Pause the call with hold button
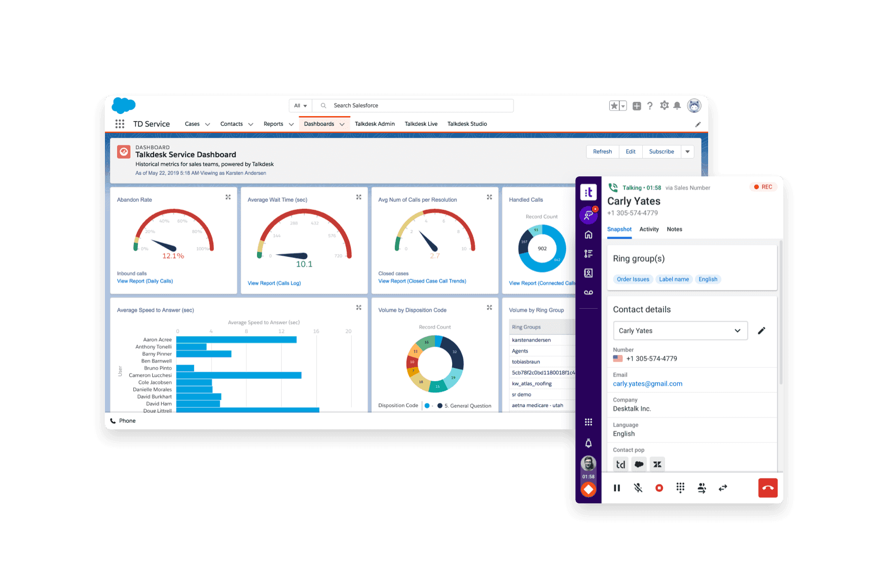This screenshot has height=588, width=882. (617, 488)
